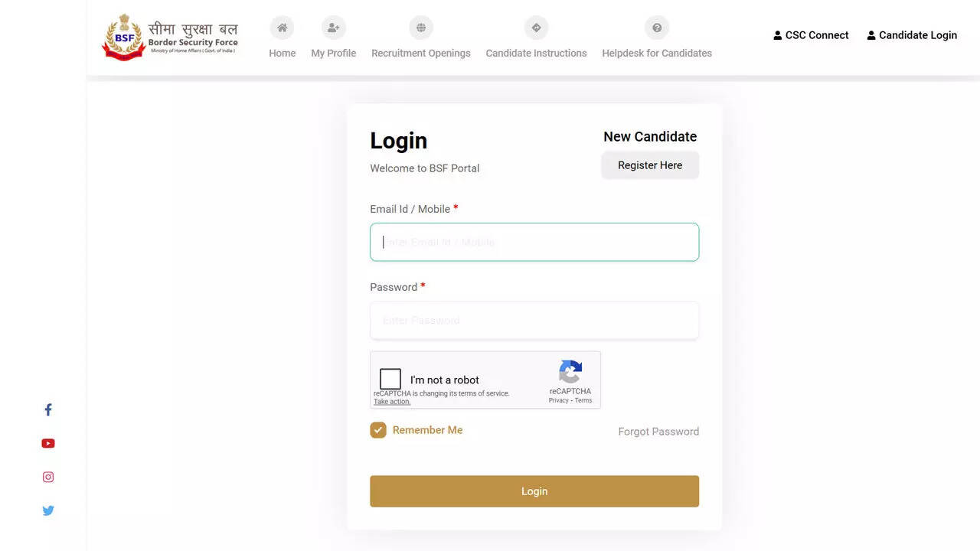Click the Candidate Instructions direction icon
Screen dimensions: 980x551
pyautogui.click(x=536, y=28)
